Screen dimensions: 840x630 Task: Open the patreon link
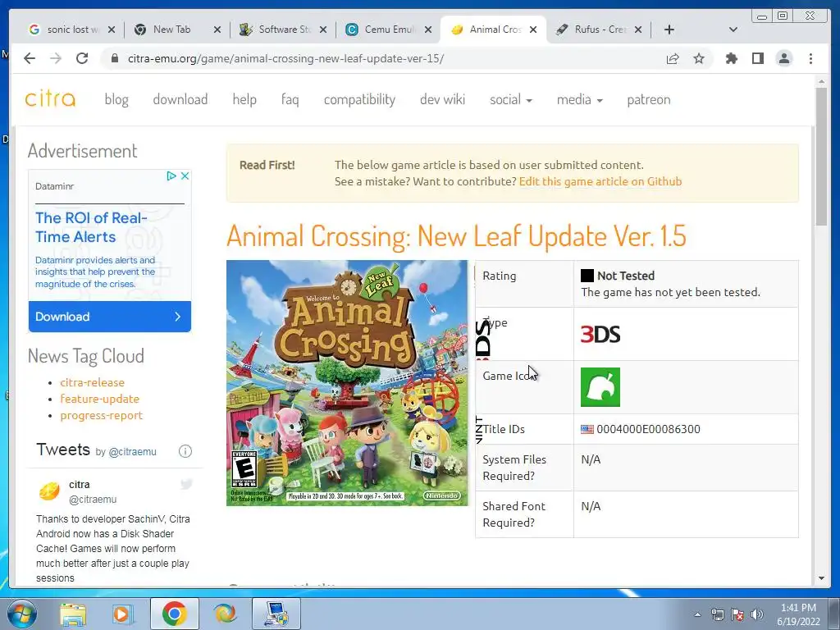(x=649, y=99)
